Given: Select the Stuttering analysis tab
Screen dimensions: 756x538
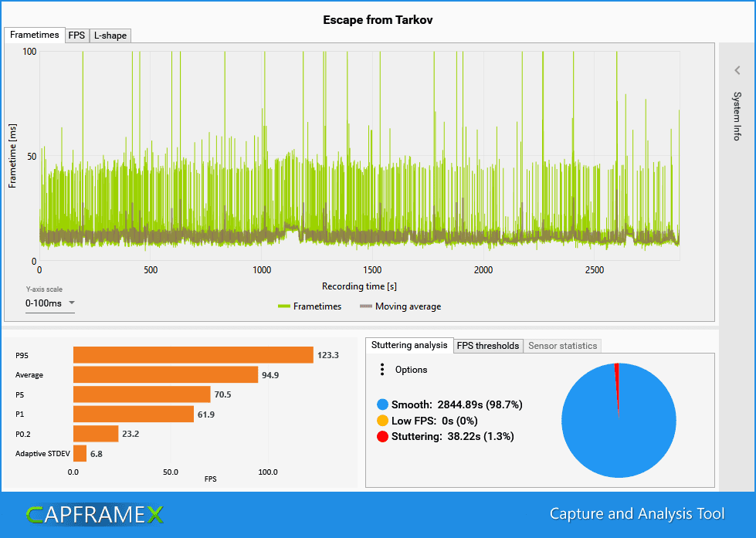Looking at the screenshot, I should click(409, 345).
